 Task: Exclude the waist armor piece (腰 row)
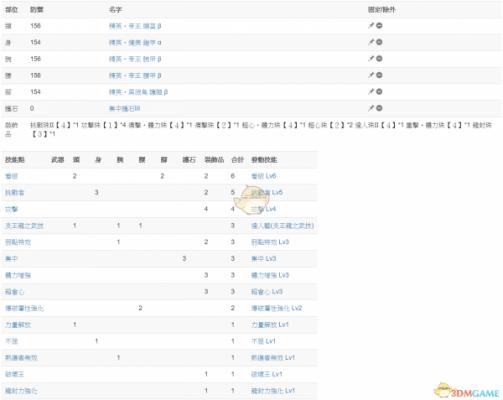click(379, 75)
